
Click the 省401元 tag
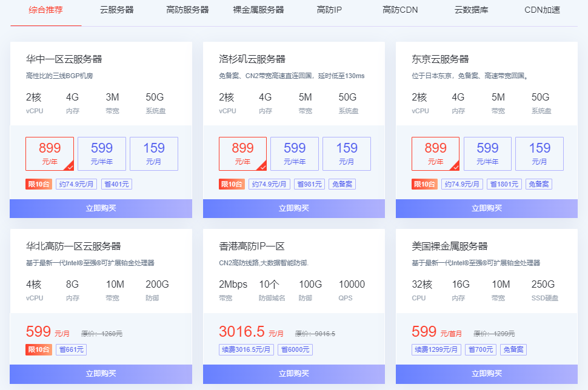tap(116, 184)
